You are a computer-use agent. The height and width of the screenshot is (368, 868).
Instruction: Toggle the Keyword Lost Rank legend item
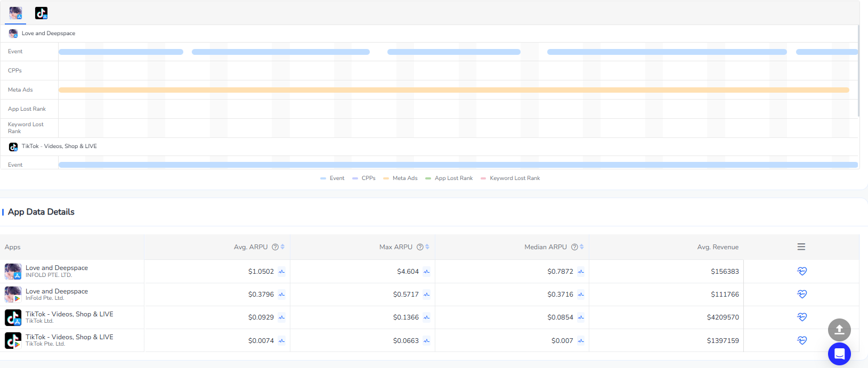click(510, 178)
